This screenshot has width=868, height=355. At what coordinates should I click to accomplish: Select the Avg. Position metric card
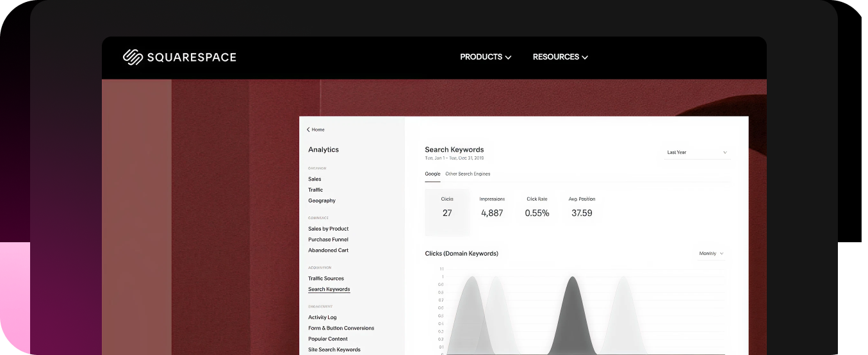point(582,207)
